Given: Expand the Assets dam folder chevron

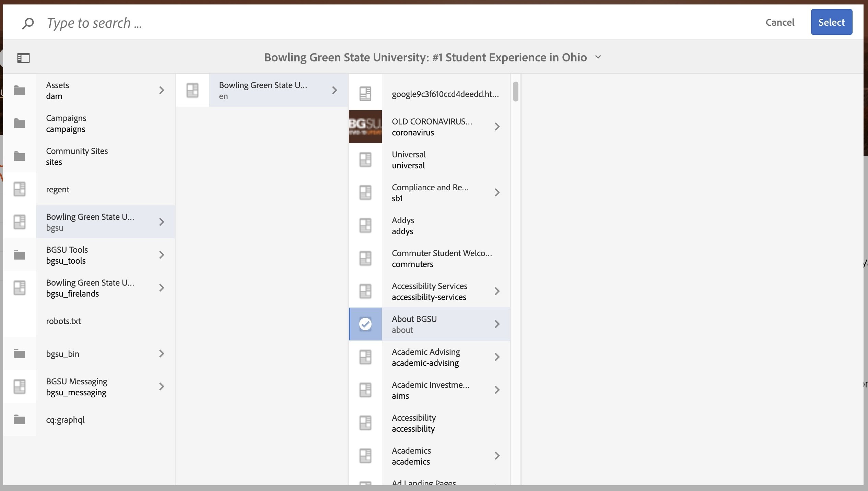Looking at the screenshot, I should pos(162,90).
